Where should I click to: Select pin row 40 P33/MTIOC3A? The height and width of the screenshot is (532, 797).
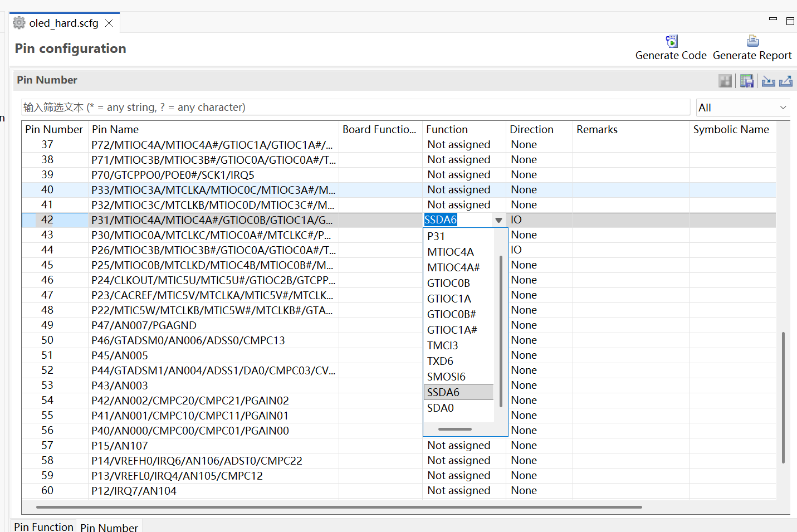tap(399, 190)
